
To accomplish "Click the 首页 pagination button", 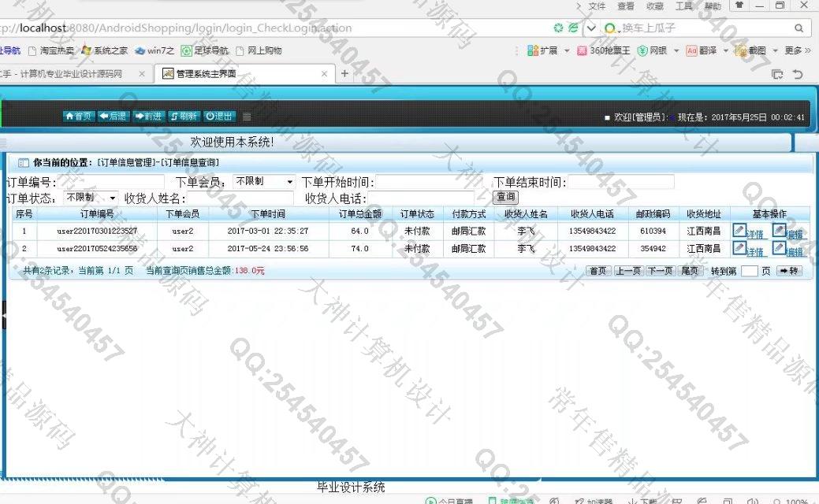I will [x=598, y=271].
